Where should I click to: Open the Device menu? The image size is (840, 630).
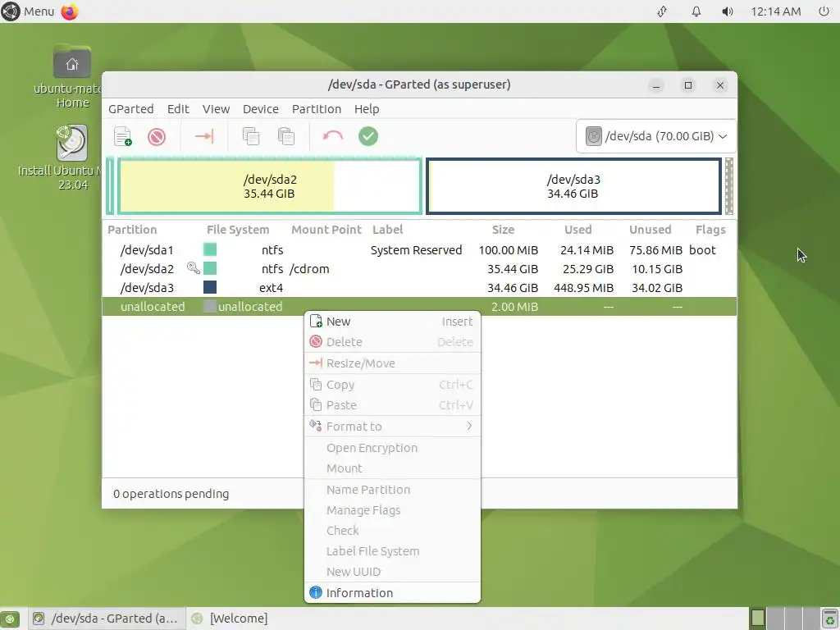pyautogui.click(x=260, y=109)
